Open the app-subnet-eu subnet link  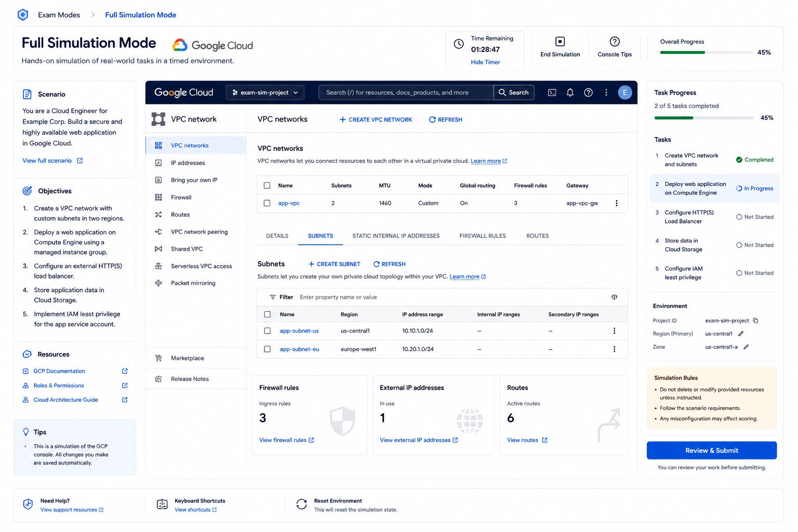point(299,349)
